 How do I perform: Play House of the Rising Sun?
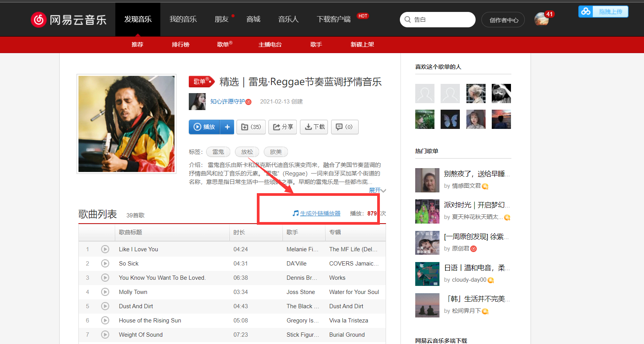105,320
